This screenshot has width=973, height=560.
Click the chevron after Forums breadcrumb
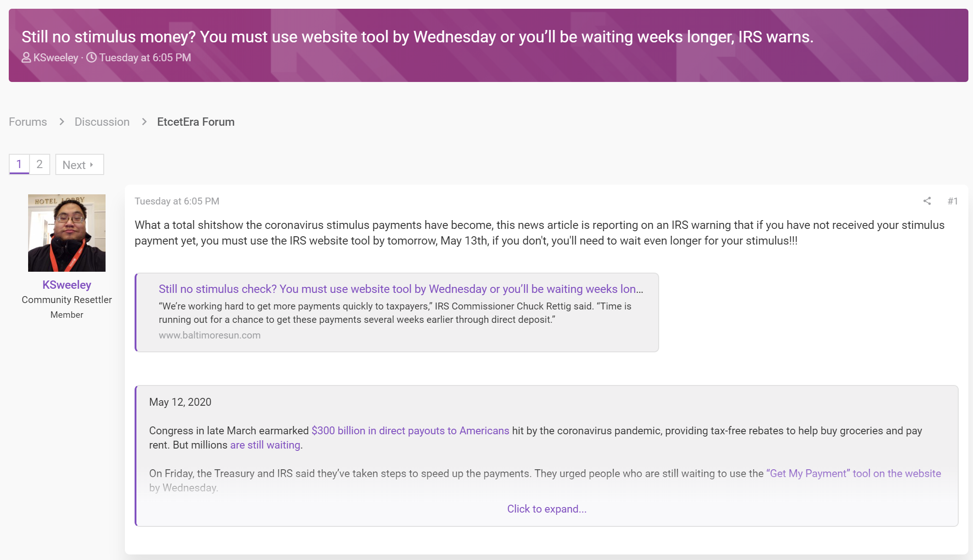tap(61, 122)
